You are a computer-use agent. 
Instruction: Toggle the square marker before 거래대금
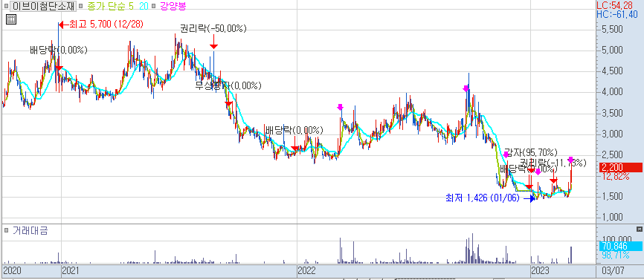(6, 230)
